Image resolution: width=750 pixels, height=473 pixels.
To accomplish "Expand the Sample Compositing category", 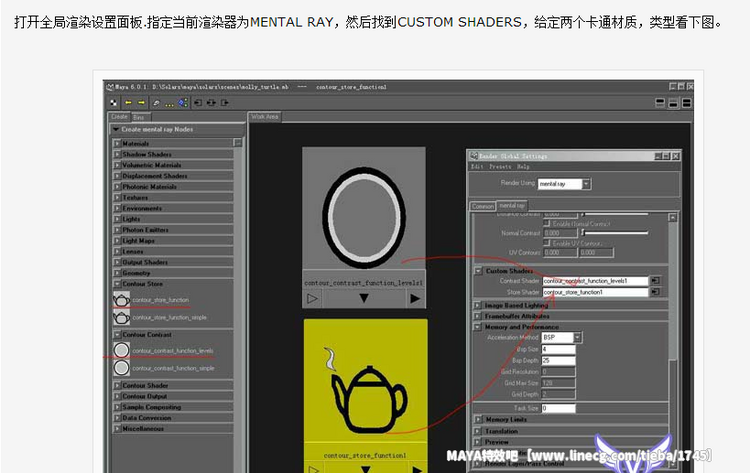I will tap(117, 407).
